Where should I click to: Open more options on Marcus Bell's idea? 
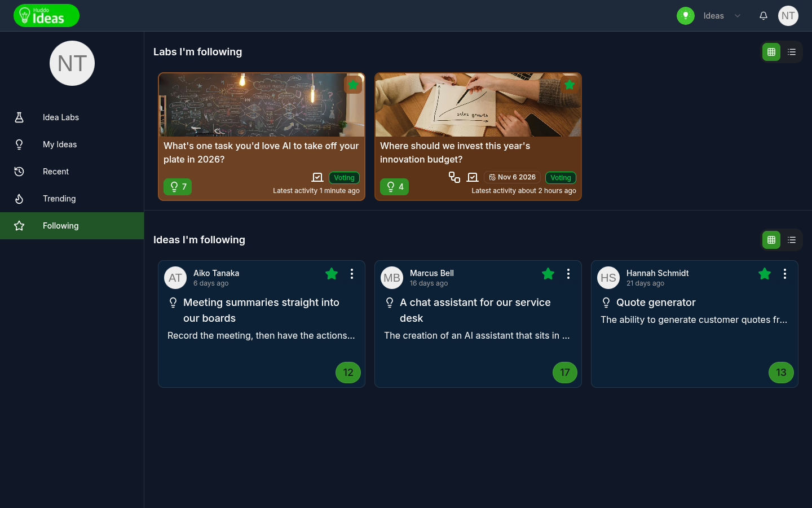pyautogui.click(x=568, y=274)
